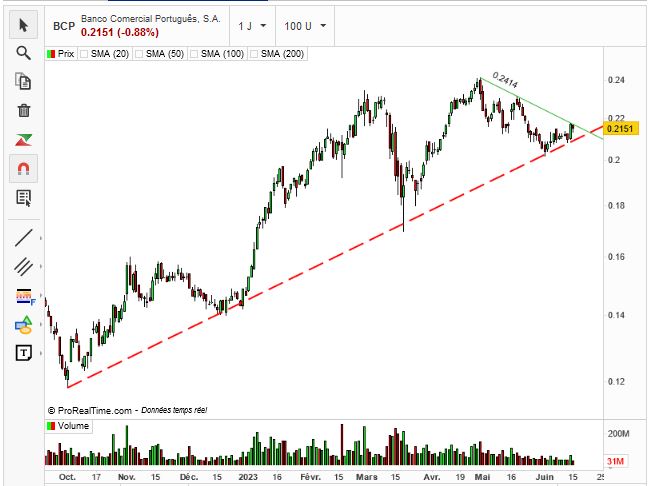Click the red-green trend arrows icon

click(23, 140)
